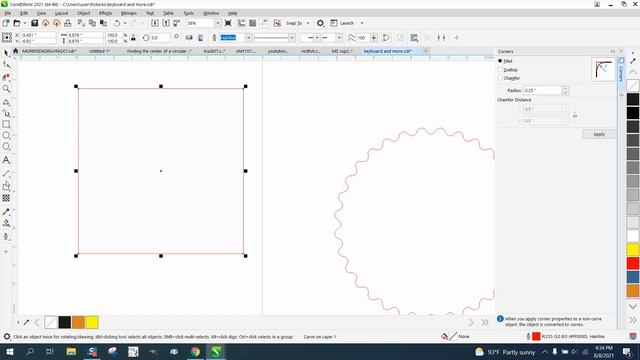This screenshot has width=640, height=360.
Task: Select the Shape tool in the toolbox
Action: click(6, 64)
